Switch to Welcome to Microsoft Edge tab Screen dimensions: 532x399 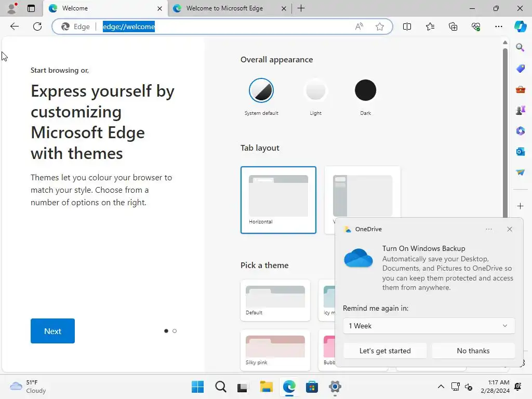224,8
